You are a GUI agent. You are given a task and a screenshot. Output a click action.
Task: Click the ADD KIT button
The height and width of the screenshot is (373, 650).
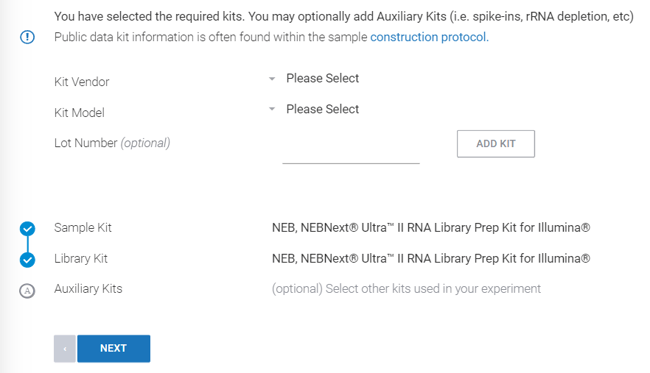[496, 144]
